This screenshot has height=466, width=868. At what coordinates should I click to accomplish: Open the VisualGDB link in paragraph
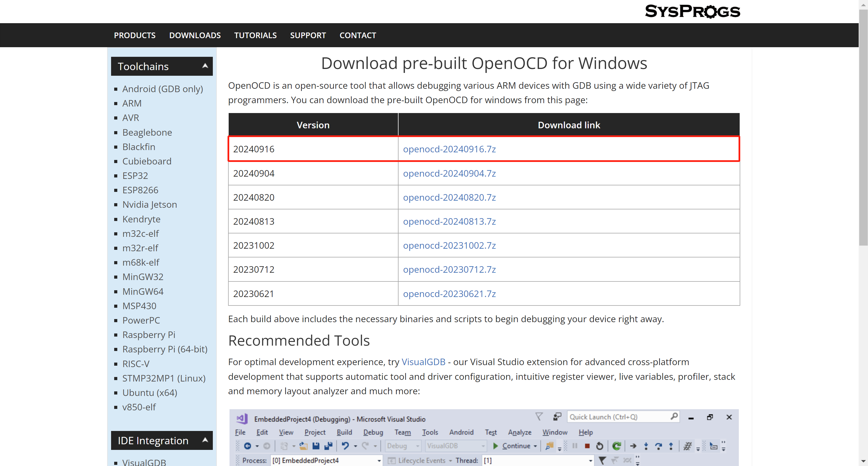[423, 362]
